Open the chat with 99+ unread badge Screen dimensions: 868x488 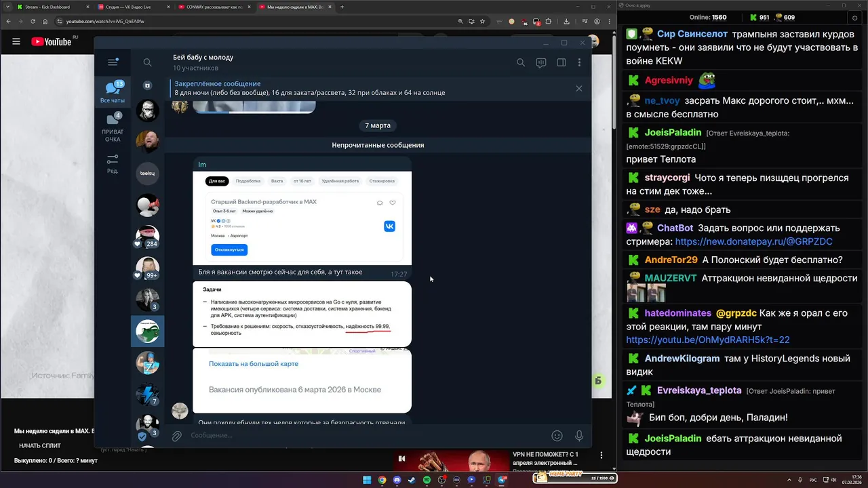[x=147, y=268]
